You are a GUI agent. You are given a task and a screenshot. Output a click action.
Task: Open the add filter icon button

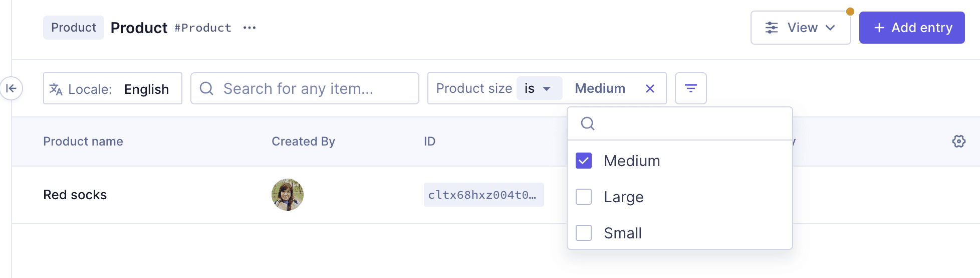click(x=690, y=89)
